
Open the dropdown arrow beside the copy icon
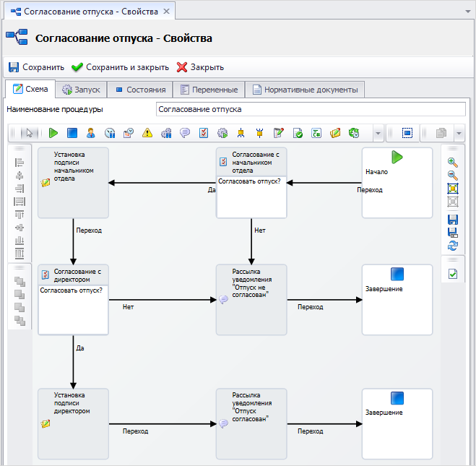459,133
